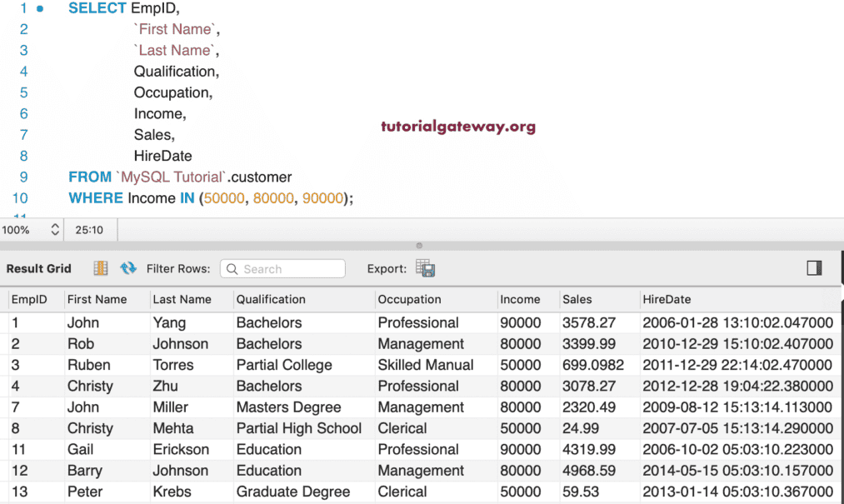Click the Filter Rows search field
This screenshot has width=844, height=504.
click(282, 269)
